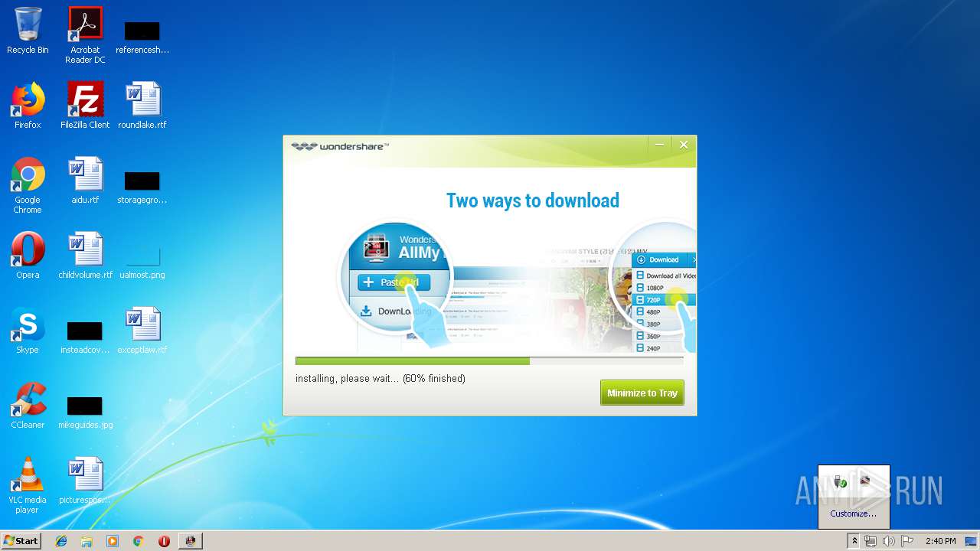The width and height of the screenshot is (980, 551).
Task: Launch VLC media player shortcut
Action: (28, 485)
